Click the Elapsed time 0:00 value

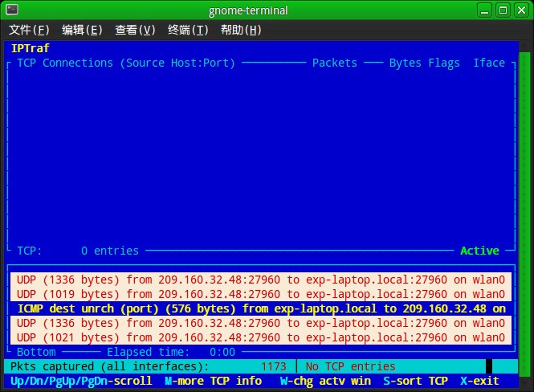pos(222,352)
